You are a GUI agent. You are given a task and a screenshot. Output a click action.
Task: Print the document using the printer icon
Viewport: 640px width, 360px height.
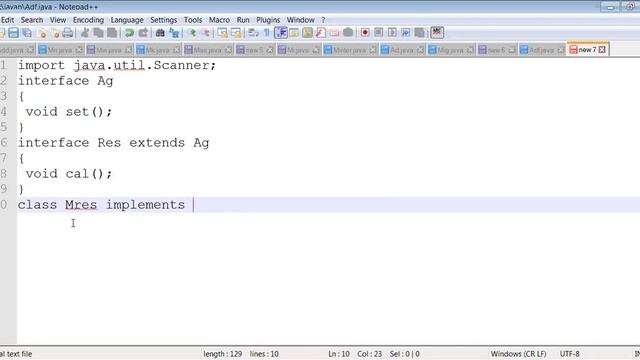[68, 33]
